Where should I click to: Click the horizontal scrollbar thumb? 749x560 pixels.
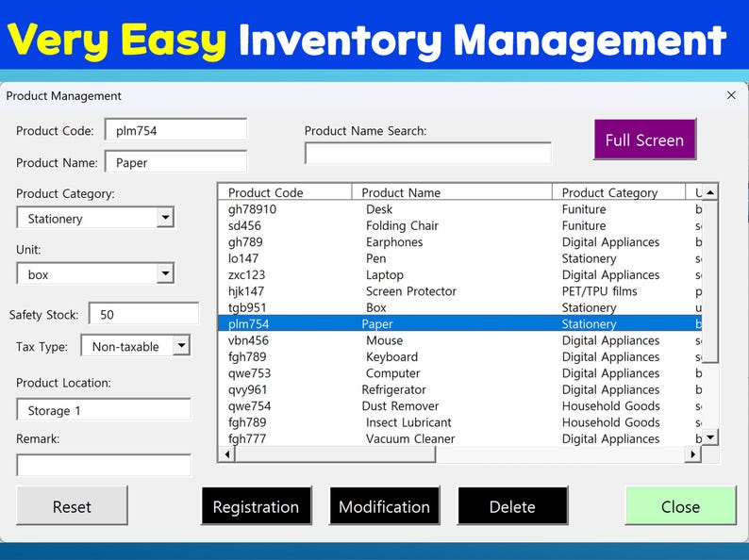pyautogui.click(x=335, y=454)
